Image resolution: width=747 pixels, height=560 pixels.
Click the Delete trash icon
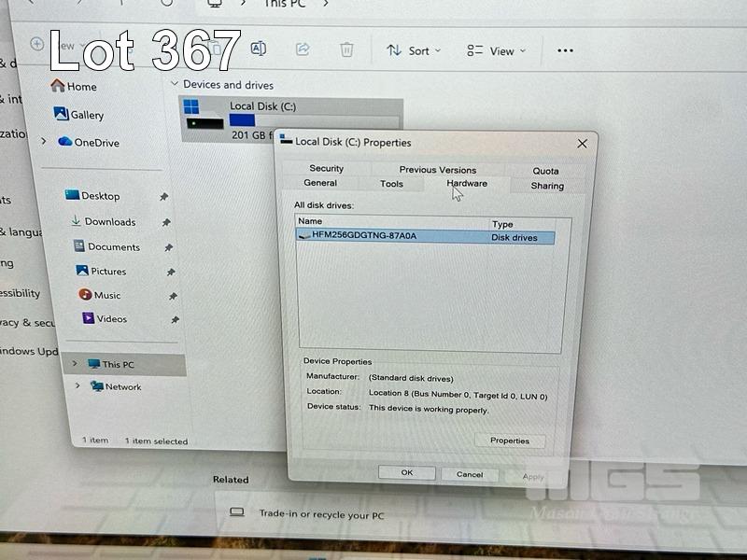click(x=346, y=49)
